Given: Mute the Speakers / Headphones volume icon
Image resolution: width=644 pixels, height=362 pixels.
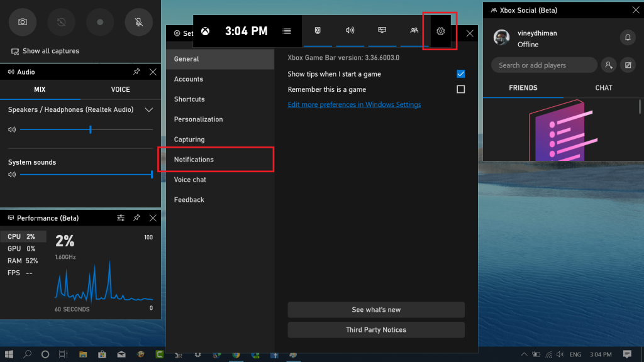Looking at the screenshot, I should pos(12,129).
